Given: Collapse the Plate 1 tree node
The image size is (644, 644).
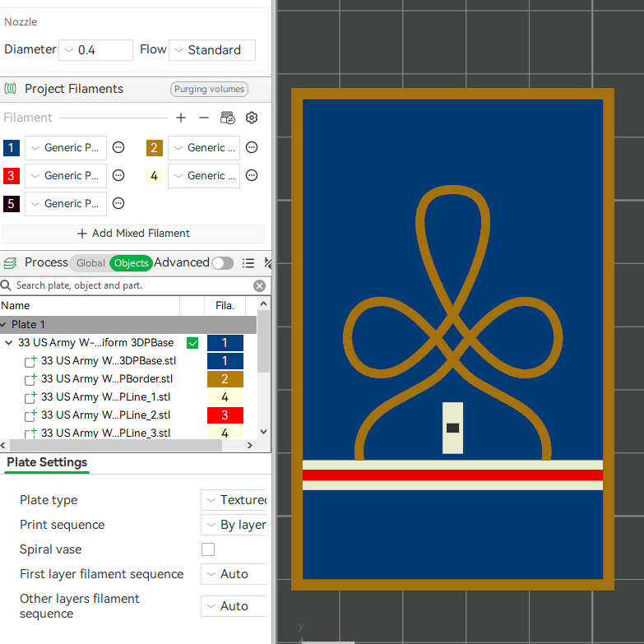Looking at the screenshot, I should click(x=2, y=325).
